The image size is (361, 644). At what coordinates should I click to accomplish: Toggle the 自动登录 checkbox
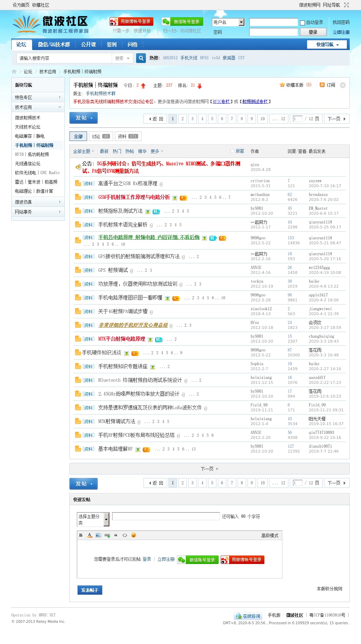click(x=302, y=23)
